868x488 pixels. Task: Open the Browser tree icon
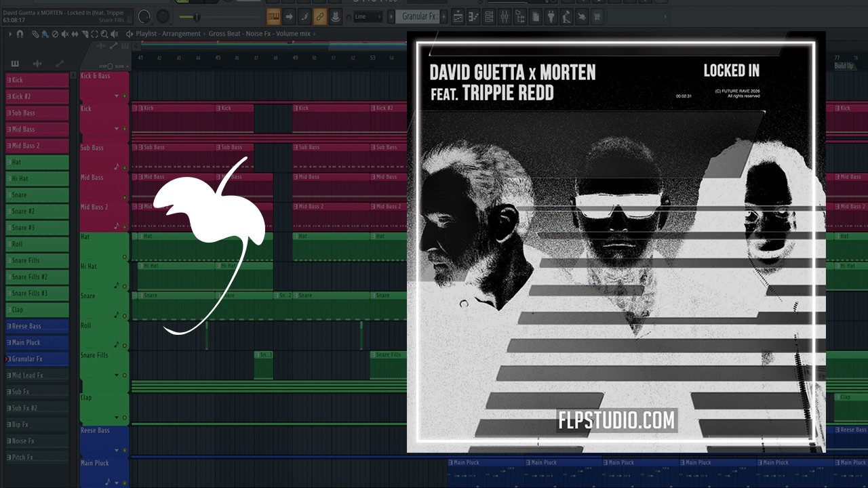521,16
